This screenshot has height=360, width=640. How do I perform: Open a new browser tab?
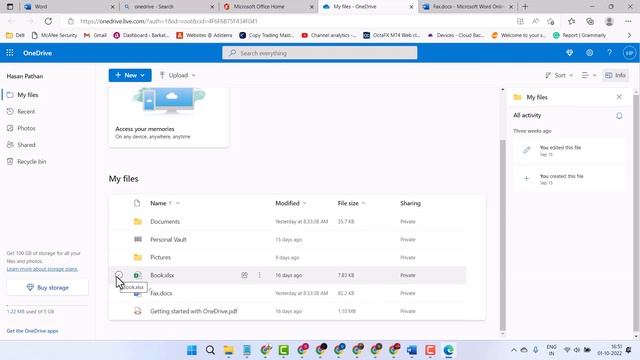coord(525,7)
